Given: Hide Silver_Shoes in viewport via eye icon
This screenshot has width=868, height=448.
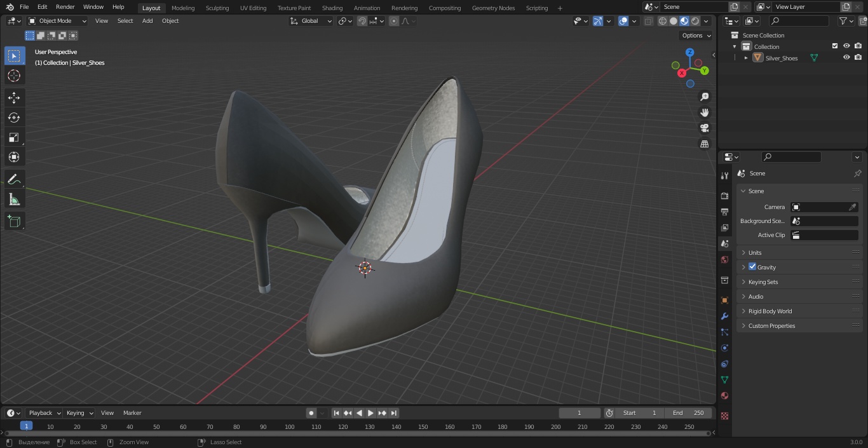Looking at the screenshot, I should [x=846, y=58].
